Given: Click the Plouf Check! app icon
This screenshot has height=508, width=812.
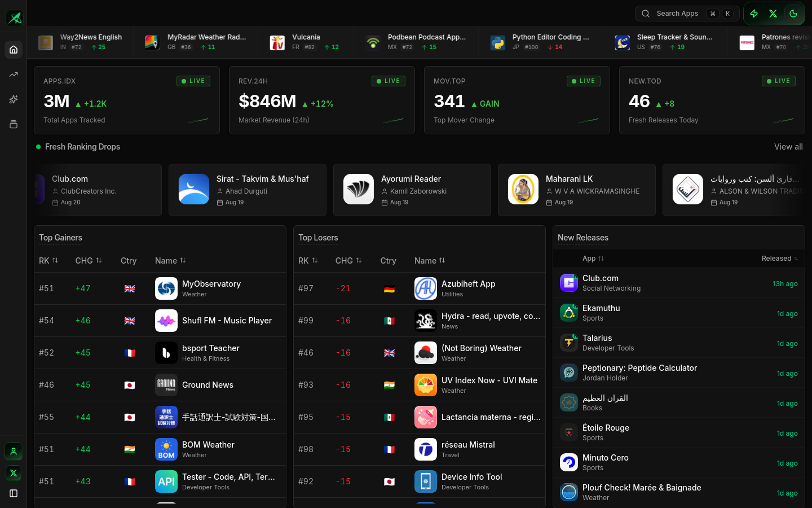Looking at the screenshot, I should (x=569, y=492).
